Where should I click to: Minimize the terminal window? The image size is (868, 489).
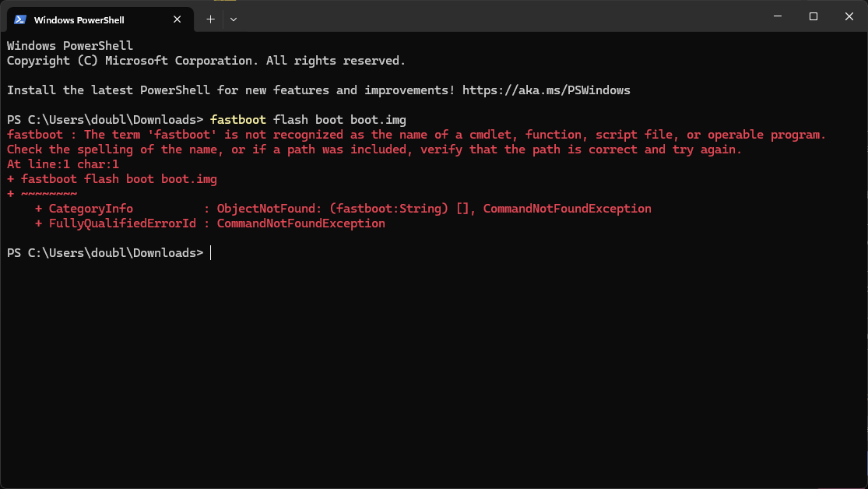(778, 16)
